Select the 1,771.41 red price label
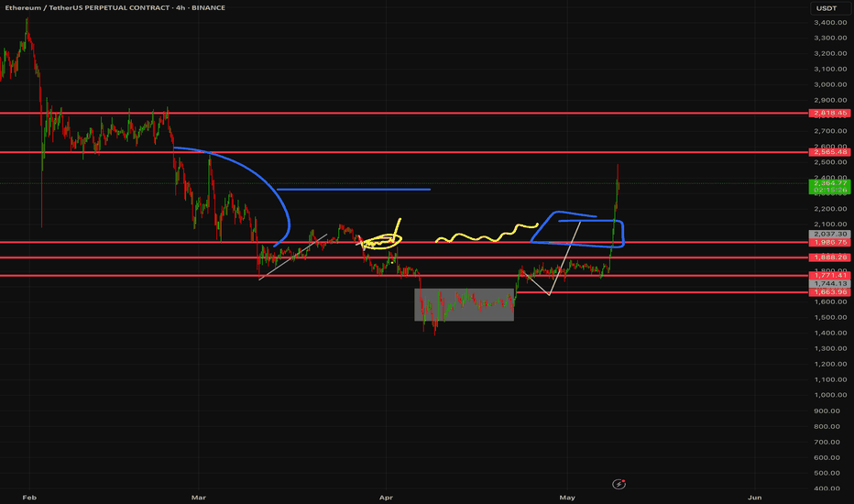 [830, 276]
